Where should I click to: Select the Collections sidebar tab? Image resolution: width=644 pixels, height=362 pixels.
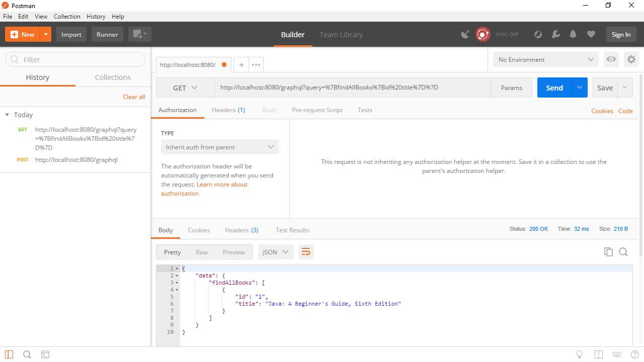[x=113, y=77]
